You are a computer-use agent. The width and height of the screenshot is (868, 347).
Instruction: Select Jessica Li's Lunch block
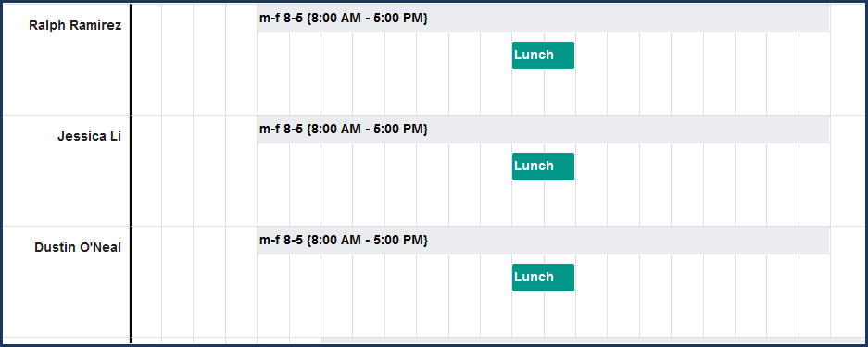point(543,167)
